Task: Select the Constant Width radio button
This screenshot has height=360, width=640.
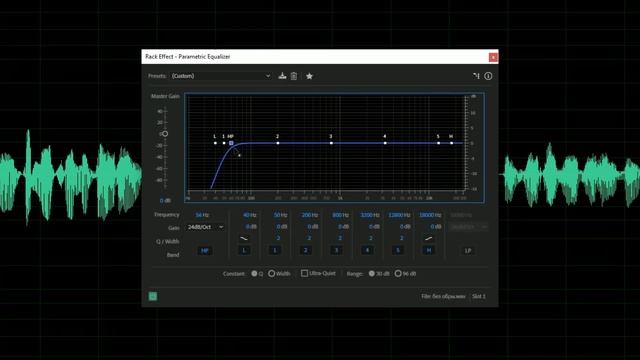Action: 271,273
